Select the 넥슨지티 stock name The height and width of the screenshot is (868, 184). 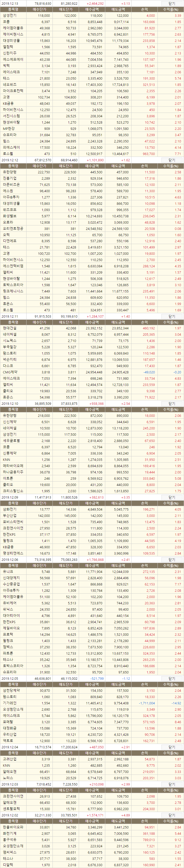10,360
